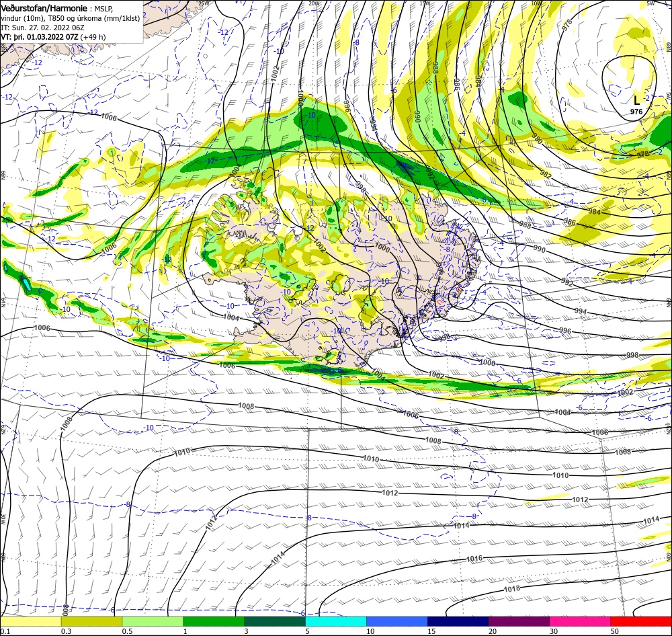Viewport: 672px width, 636px height.
Task: Click the '980' isobar label
Action: tap(536, 139)
